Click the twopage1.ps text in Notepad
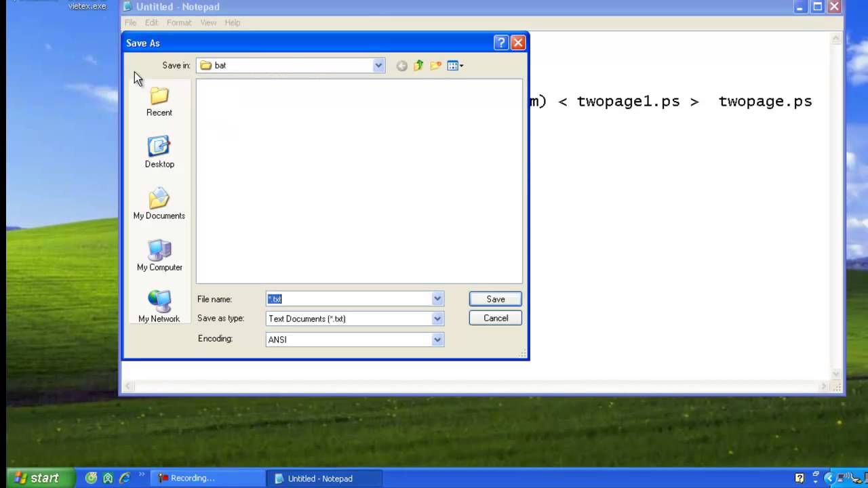Viewport: 868px width, 488px height. 628,101
